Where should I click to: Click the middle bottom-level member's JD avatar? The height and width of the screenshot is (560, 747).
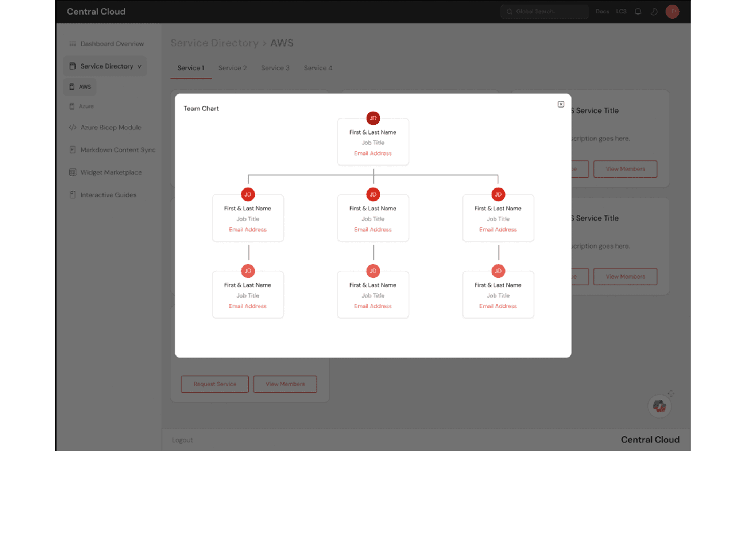[373, 271]
